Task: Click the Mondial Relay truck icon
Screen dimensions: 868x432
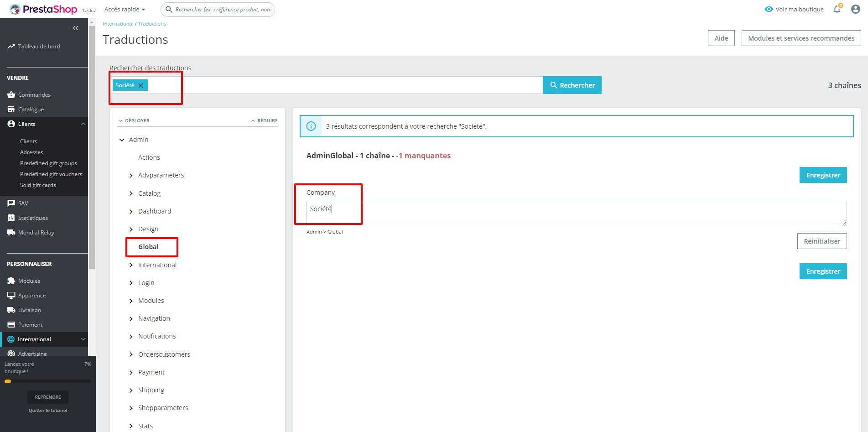Action: point(11,233)
